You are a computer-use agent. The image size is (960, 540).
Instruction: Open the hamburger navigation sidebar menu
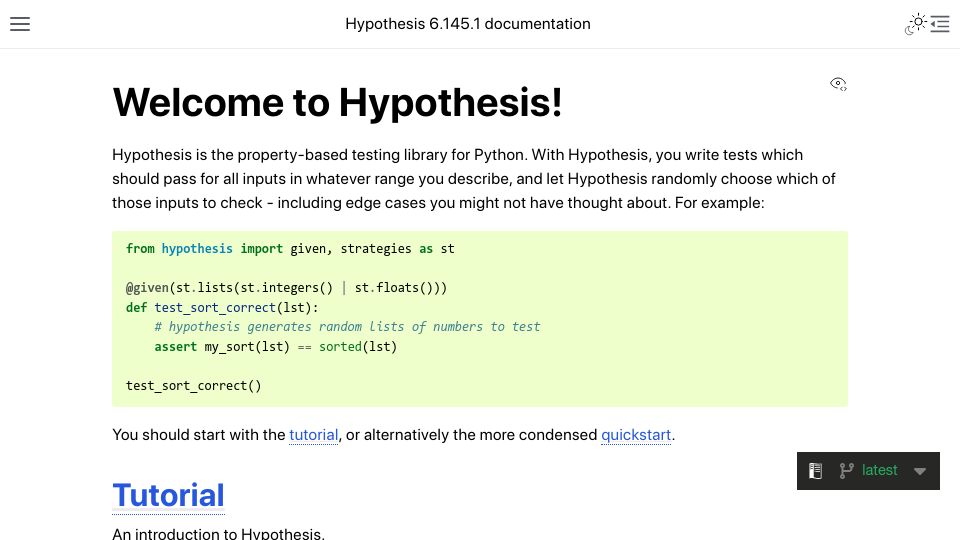[20, 24]
